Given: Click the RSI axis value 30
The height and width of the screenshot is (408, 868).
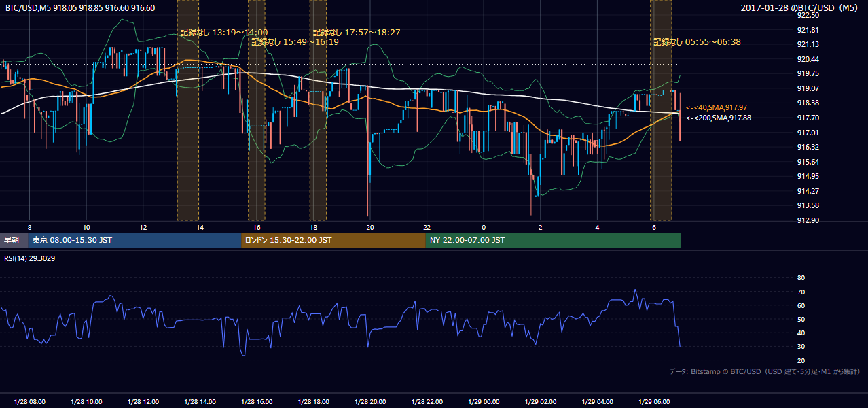Looking at the screenshot, I should tap(801, 347).
